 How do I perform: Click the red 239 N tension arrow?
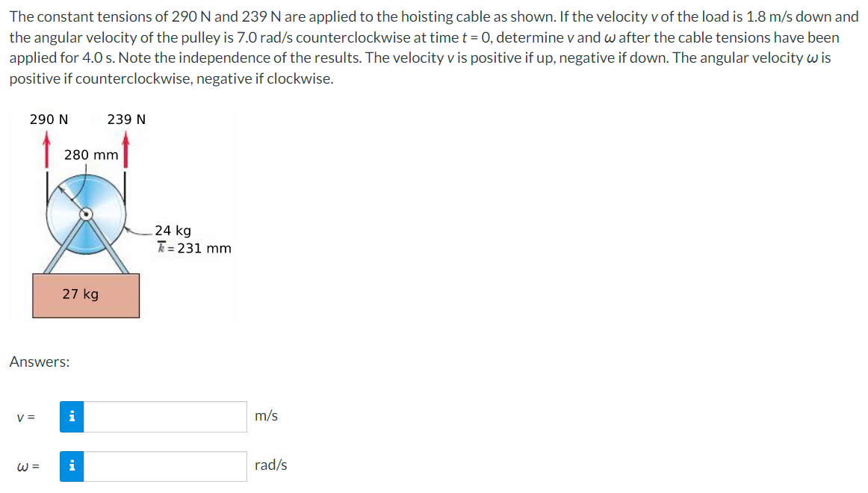click(125, 149)
